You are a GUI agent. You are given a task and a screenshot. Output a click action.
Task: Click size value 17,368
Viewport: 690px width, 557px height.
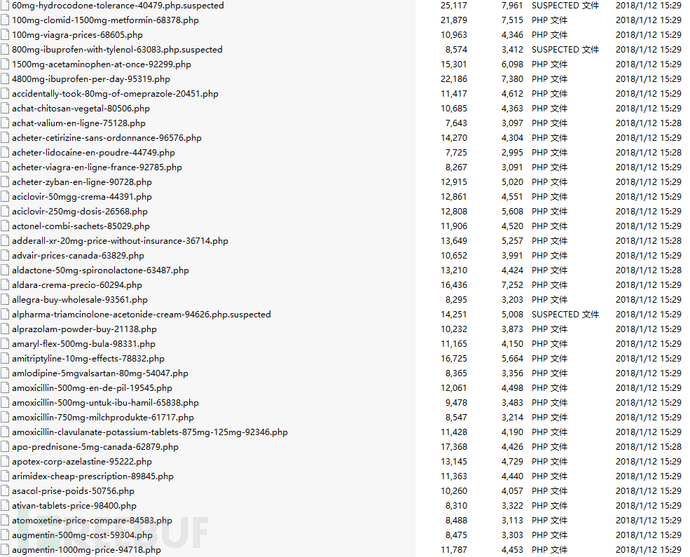[x=454, y=447]
